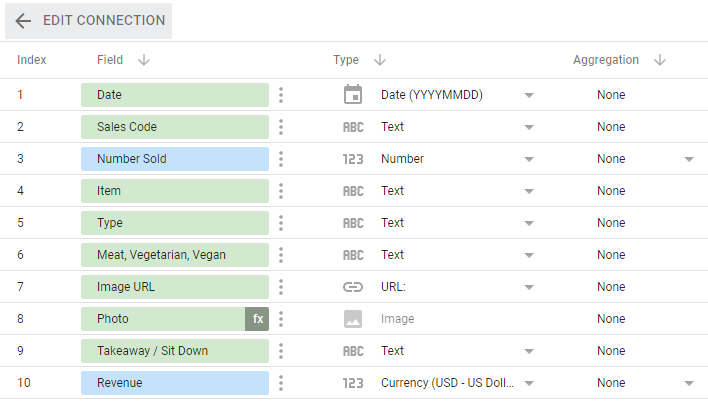Viewport: 708px width, 410px height.
Task: Open the three-dot menu for Date field
Action: point(281,95)
